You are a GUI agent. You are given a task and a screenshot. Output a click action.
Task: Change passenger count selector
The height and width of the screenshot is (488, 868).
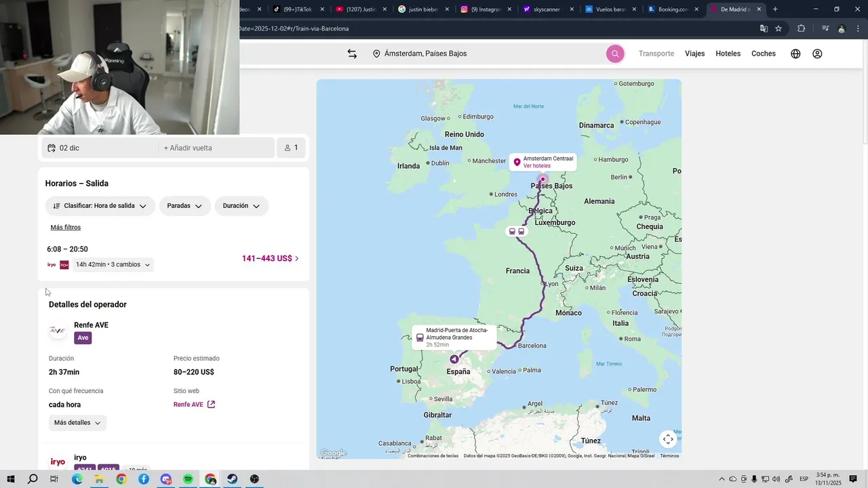pos(291,148)
